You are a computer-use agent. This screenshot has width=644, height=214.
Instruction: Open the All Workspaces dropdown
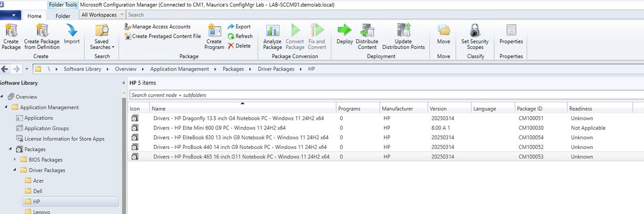coord(103,15)
